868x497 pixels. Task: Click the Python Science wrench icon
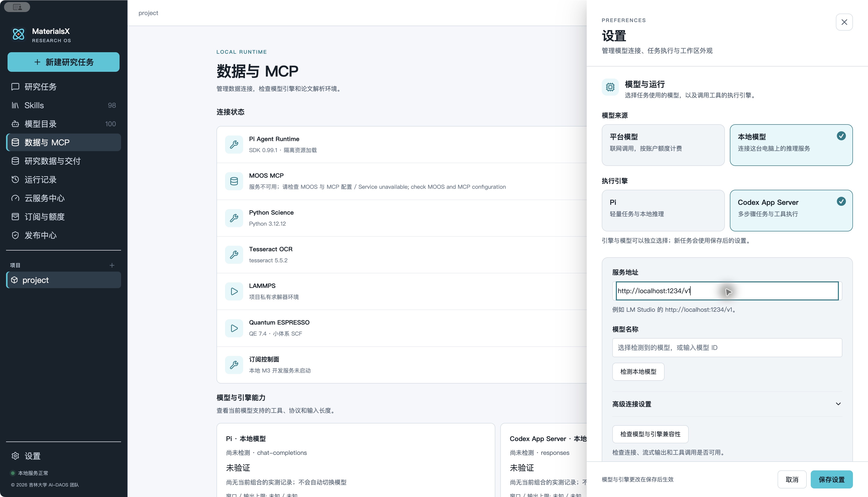(x=234, y=218)
